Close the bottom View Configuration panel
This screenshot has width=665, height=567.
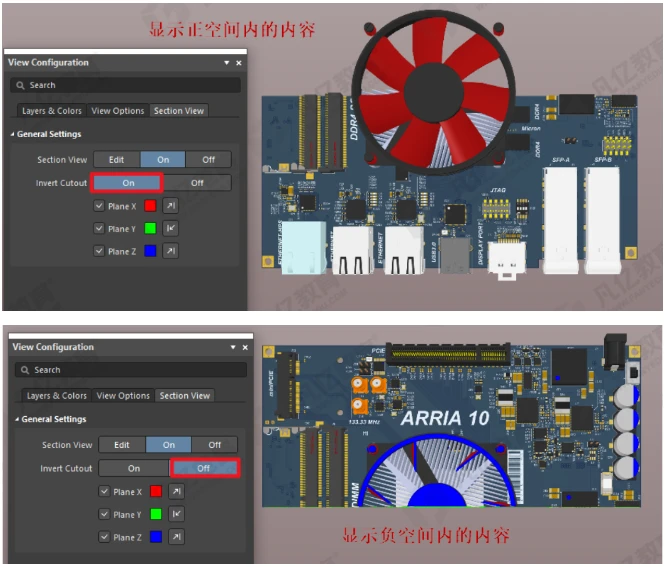tap(245, 347)
